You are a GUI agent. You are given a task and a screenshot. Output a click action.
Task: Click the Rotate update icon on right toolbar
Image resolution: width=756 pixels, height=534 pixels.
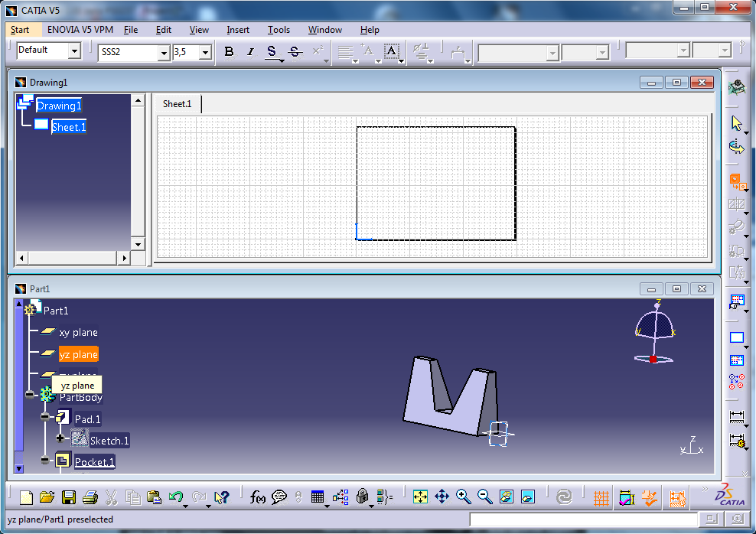coord(737,147)
